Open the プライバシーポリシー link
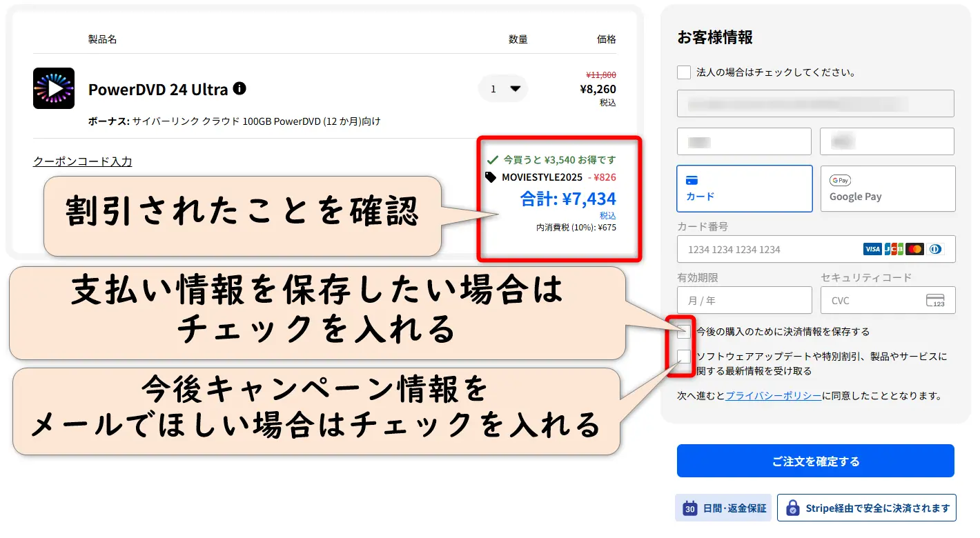Screen dimensions: 980x538 tap(773, 395)
